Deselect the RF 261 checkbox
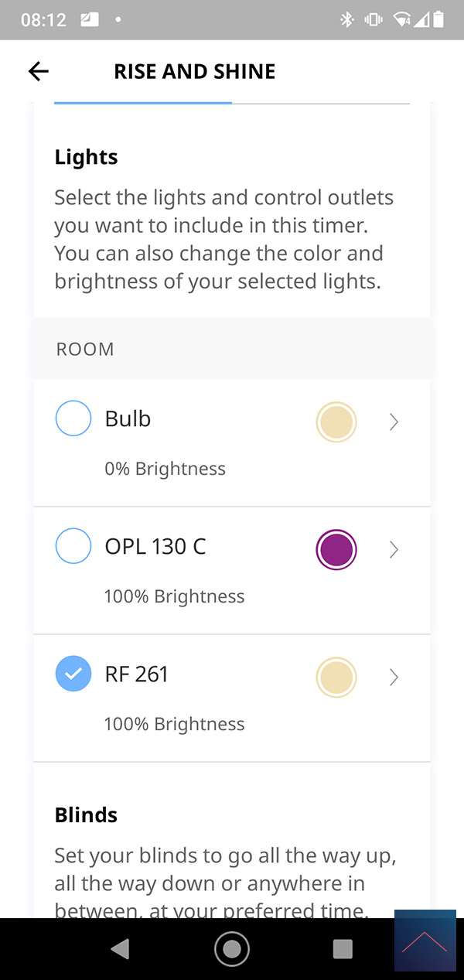Screen dimensions: 464x980 click(x=73, y=674)
